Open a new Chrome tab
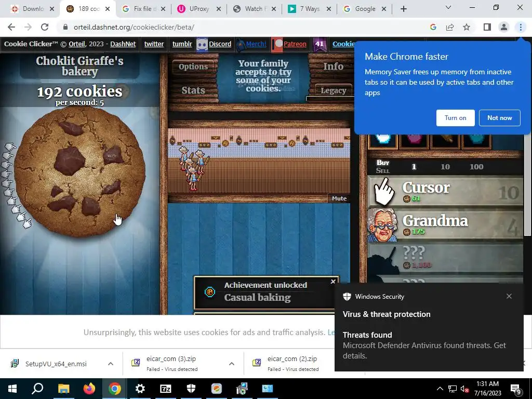 (x=403, y=9)
